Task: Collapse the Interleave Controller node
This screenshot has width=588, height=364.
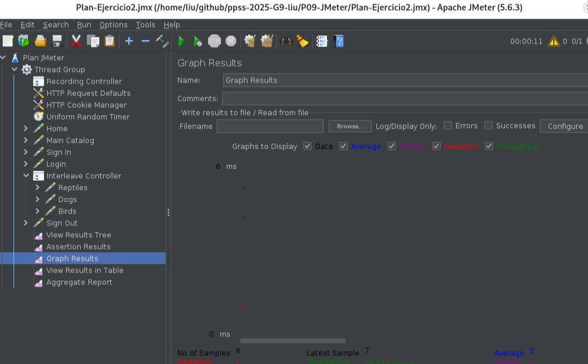Action: tap(26, 176)
